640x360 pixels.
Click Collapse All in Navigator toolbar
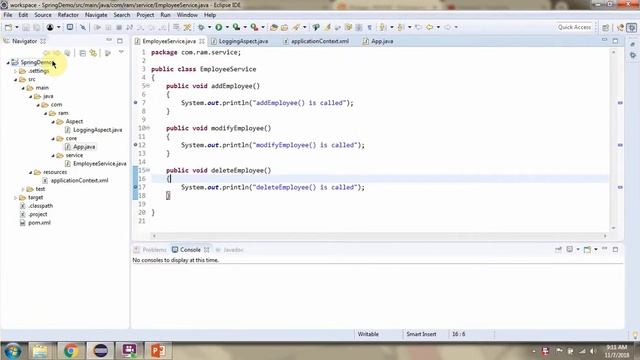(82, 53)
